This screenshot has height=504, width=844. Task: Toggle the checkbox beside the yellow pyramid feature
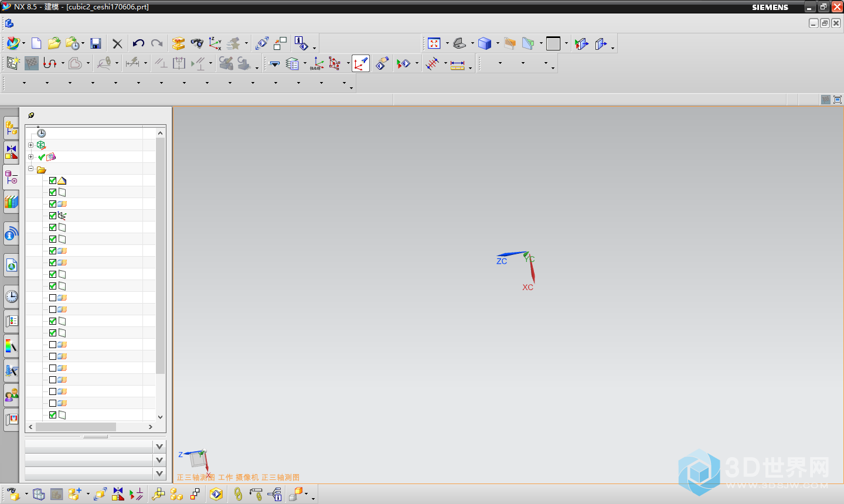[x=53, y=181]
